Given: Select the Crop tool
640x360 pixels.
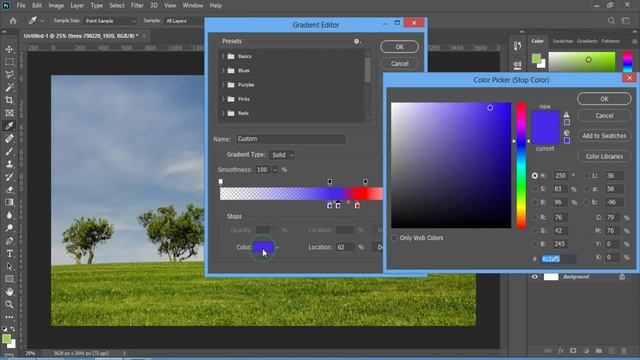Looking at the screenshot, I should coord(9,100).
